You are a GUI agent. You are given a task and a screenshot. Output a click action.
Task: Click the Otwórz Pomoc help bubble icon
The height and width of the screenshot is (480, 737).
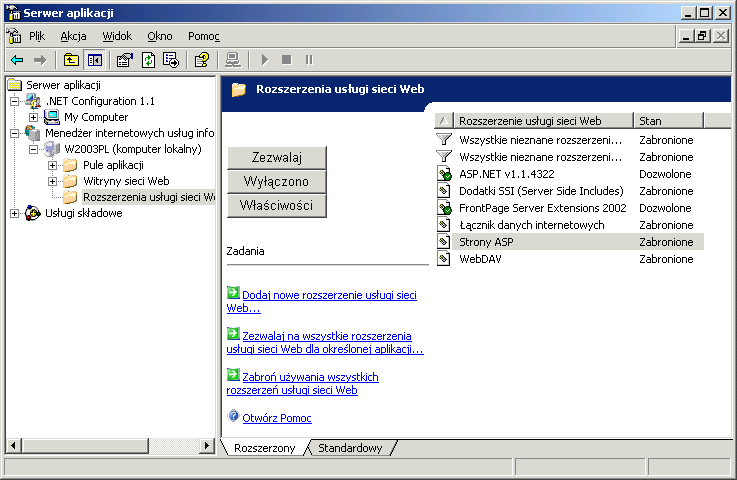pos(233,416)
